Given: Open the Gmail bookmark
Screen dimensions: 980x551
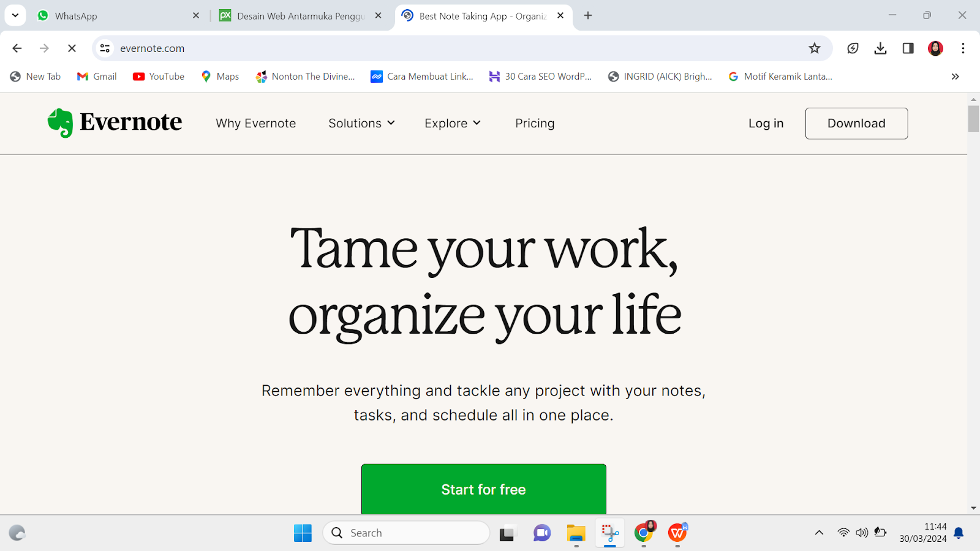Looking at the screenshot, I should point(97,77).
